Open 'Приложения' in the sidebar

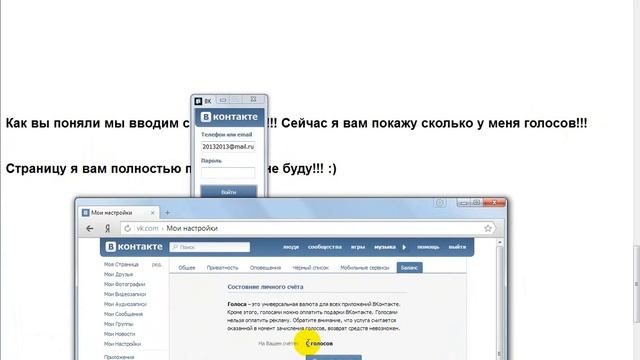pos(119,357)
